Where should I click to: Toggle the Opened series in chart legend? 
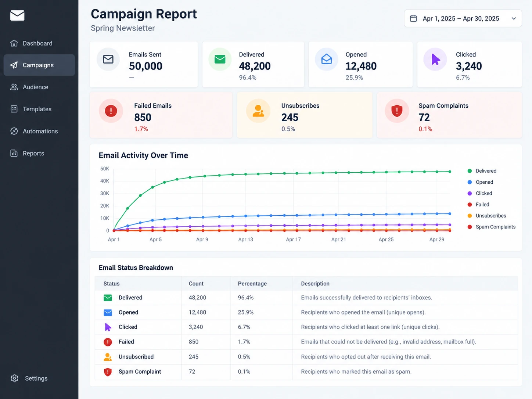480,182
